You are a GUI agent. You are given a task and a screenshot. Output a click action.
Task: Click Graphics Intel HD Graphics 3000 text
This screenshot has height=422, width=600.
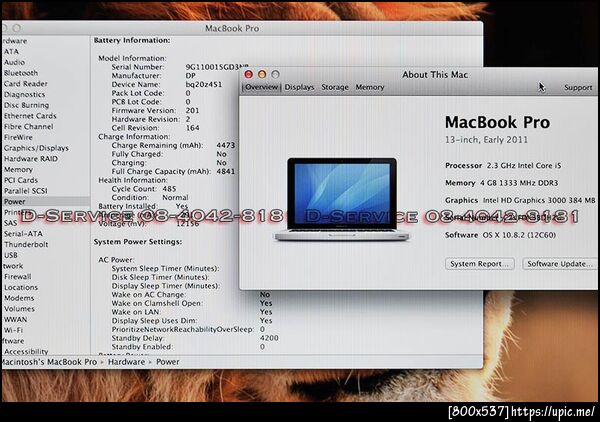tap(520, 200)
